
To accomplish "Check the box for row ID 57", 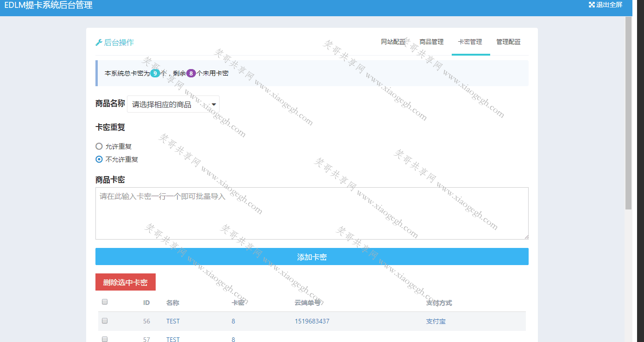I will tap(105, 339).
